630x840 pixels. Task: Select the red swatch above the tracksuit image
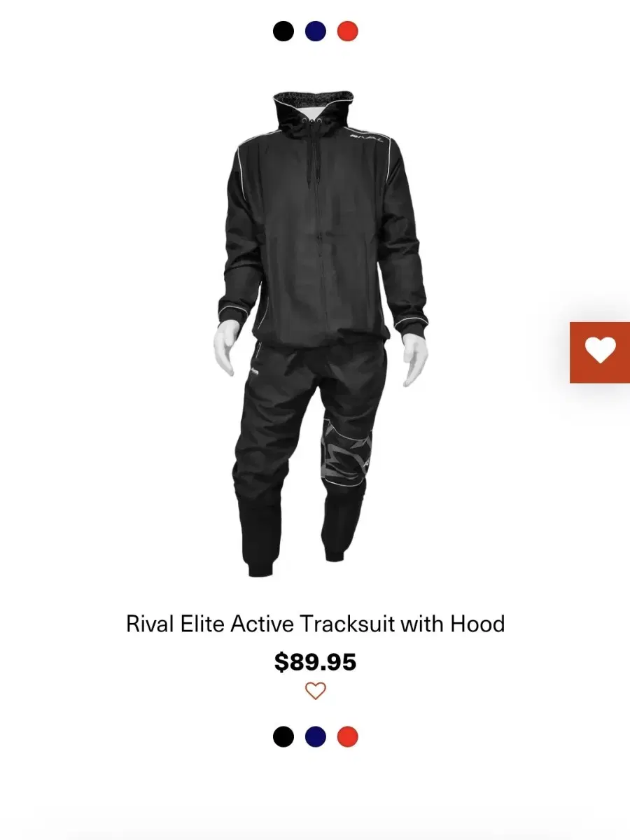(348, 31)
